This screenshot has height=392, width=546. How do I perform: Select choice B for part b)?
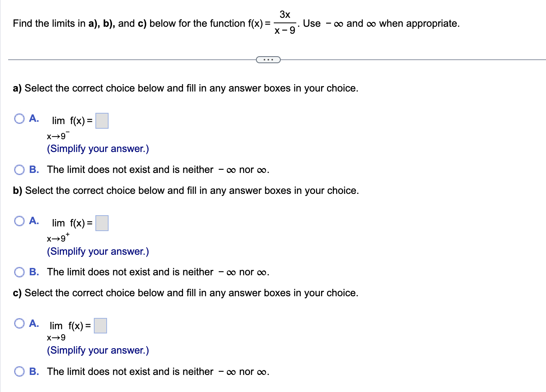click(x=19, y=272)
